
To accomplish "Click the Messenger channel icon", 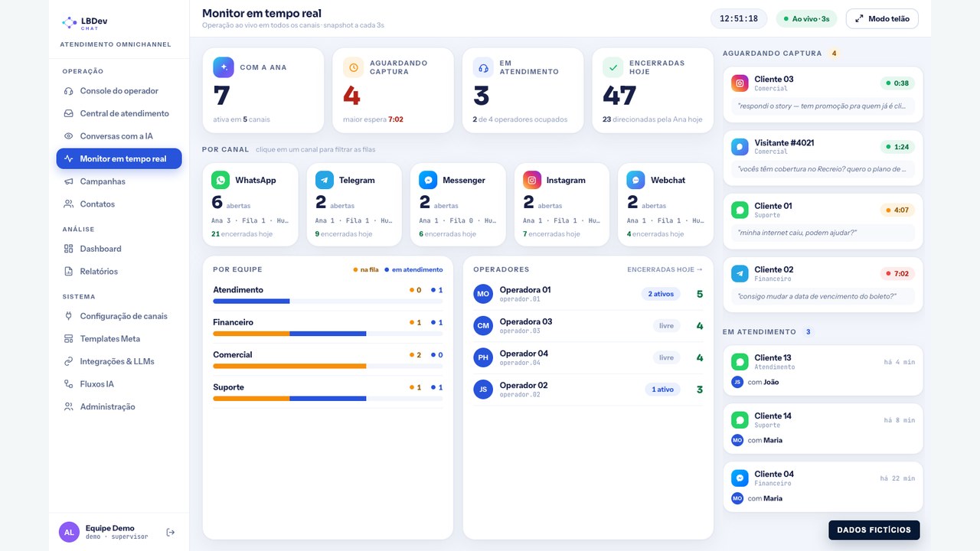I will pos(428,180).
